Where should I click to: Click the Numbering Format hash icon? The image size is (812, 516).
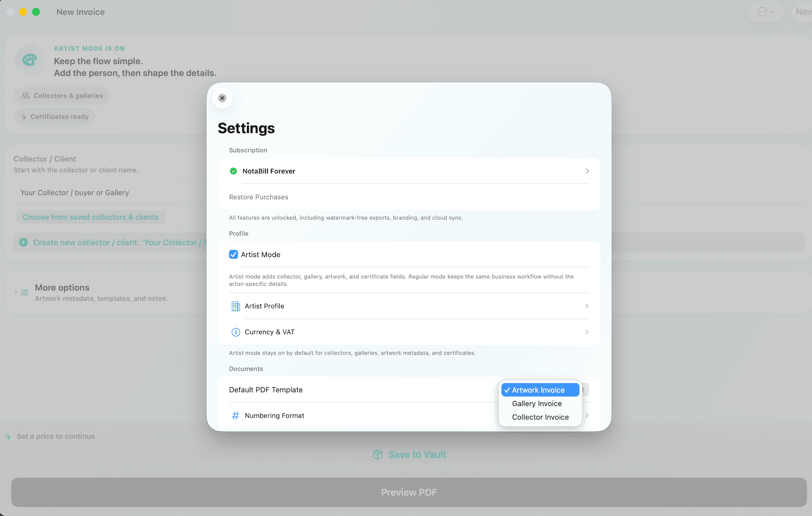click(x=235, y=416)
